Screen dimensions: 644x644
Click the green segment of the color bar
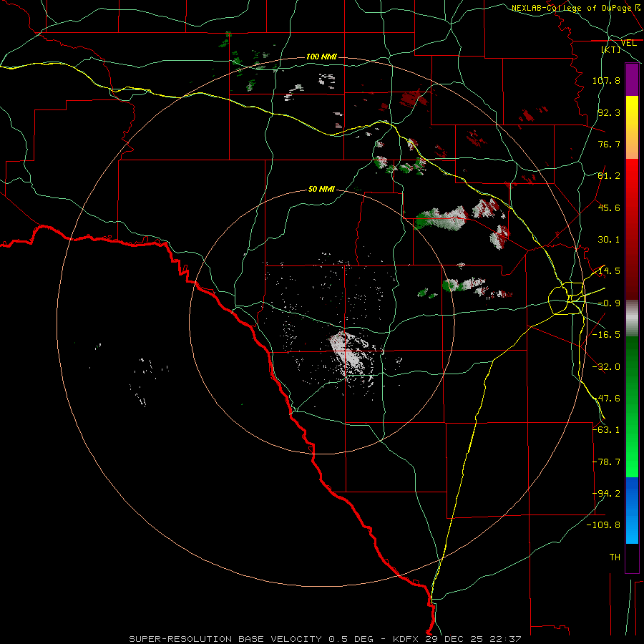pyautogui.click(x=632, y=406)
